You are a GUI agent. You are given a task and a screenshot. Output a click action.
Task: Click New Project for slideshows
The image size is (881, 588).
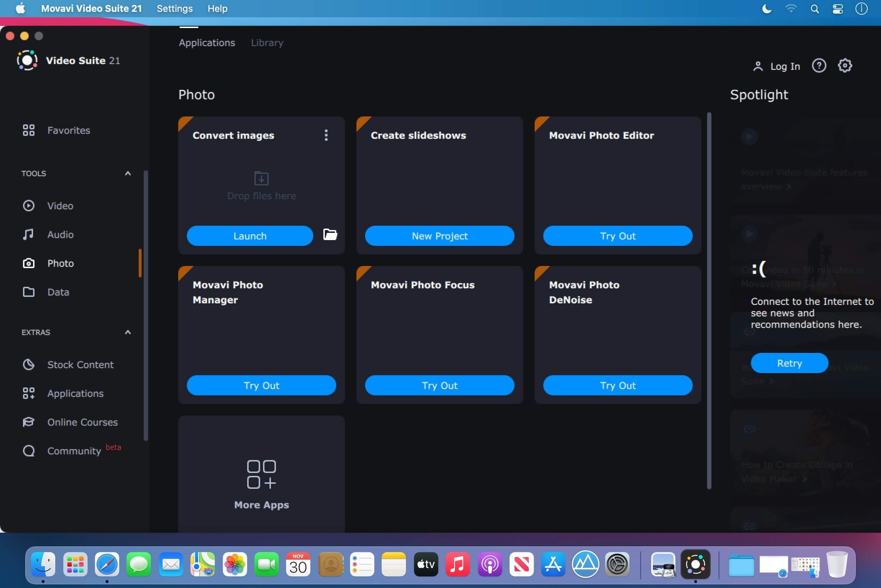click(x=439, y=236)
